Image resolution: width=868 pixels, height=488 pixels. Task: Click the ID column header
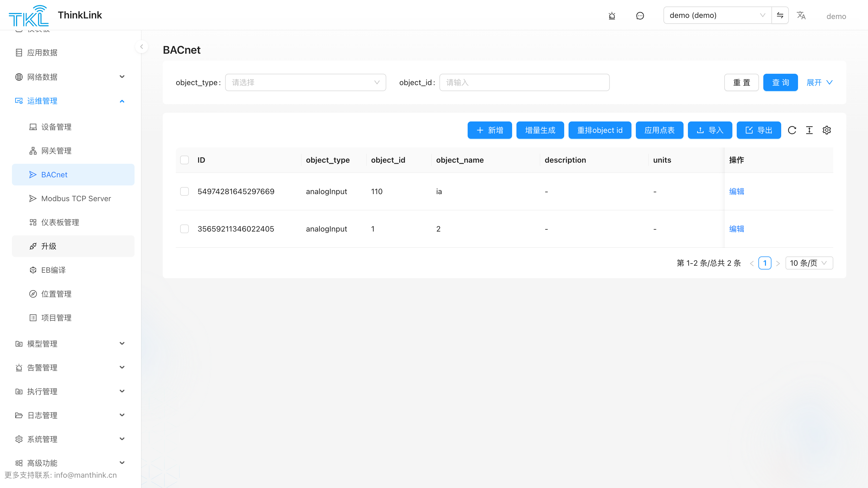[201, 160]
